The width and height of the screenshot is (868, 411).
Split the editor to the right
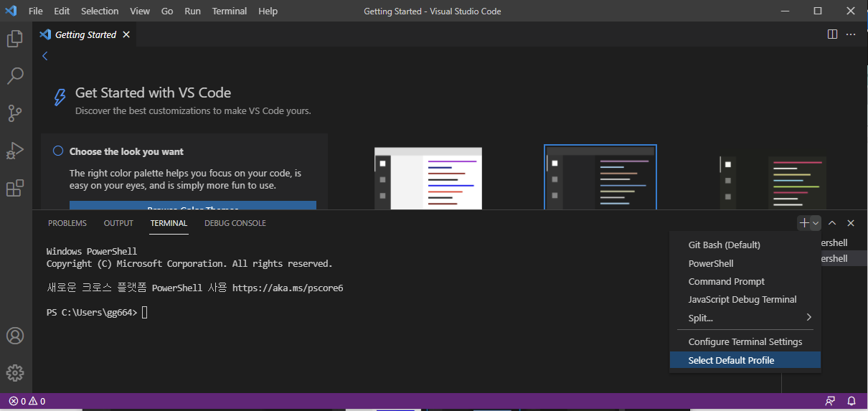click(x=832, y=34)
